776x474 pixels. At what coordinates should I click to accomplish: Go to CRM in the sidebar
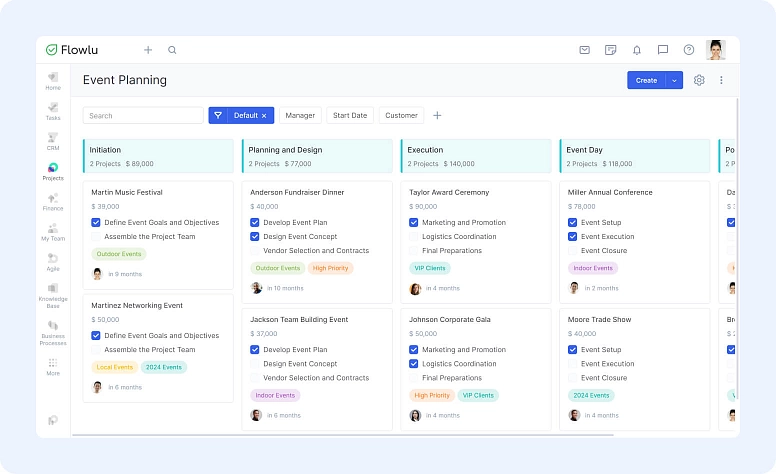[x=53, y=141]
